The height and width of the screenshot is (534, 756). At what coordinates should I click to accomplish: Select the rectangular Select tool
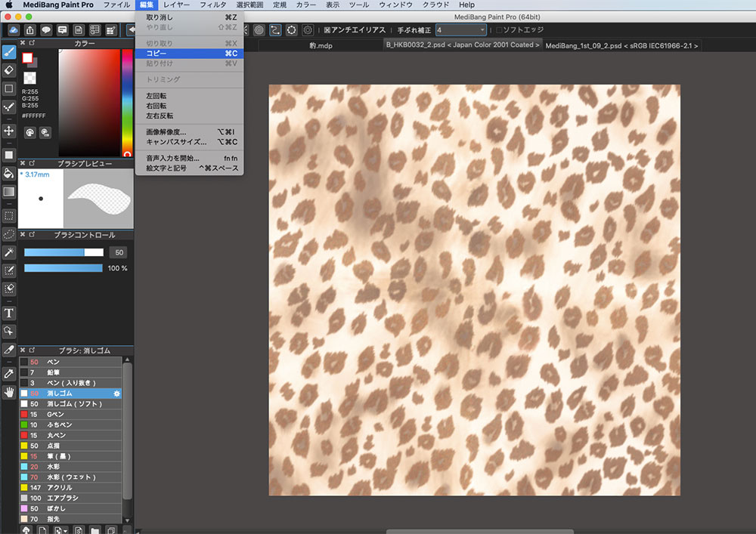tap(9, 215)
